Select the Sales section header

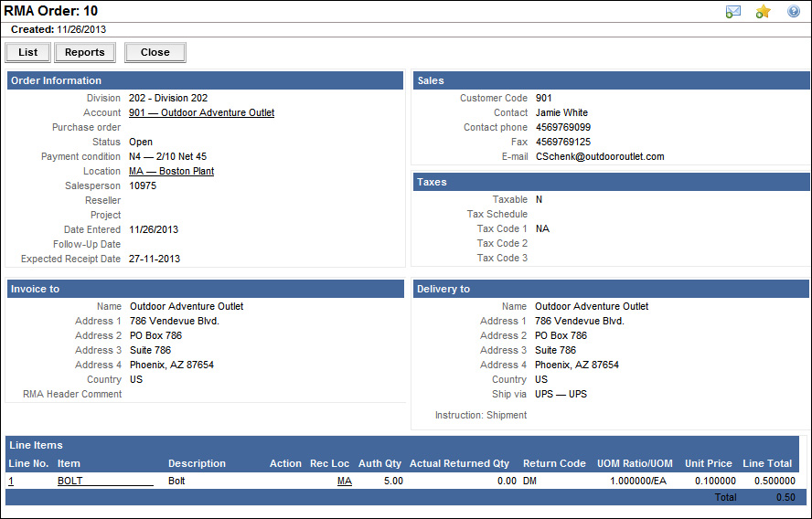[x=431, y=80]
